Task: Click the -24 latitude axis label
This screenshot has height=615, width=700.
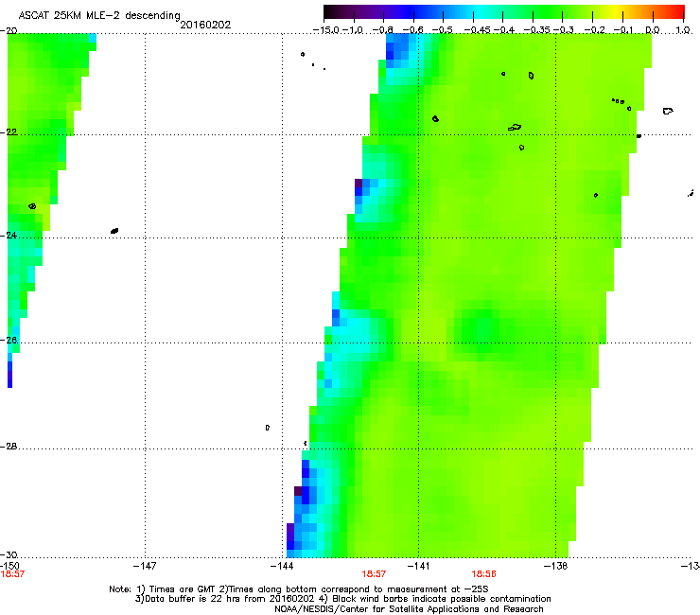Action: (9, 235)
